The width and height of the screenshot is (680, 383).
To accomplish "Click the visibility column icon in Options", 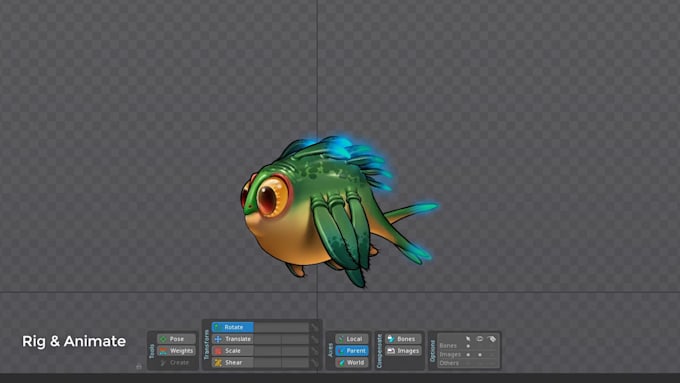I will click(480, 338).
